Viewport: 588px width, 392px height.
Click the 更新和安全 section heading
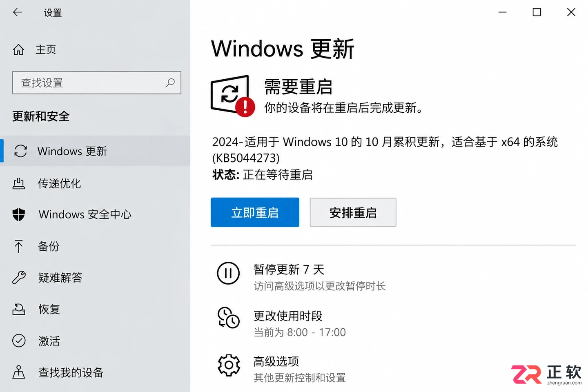tap(41, 116)
